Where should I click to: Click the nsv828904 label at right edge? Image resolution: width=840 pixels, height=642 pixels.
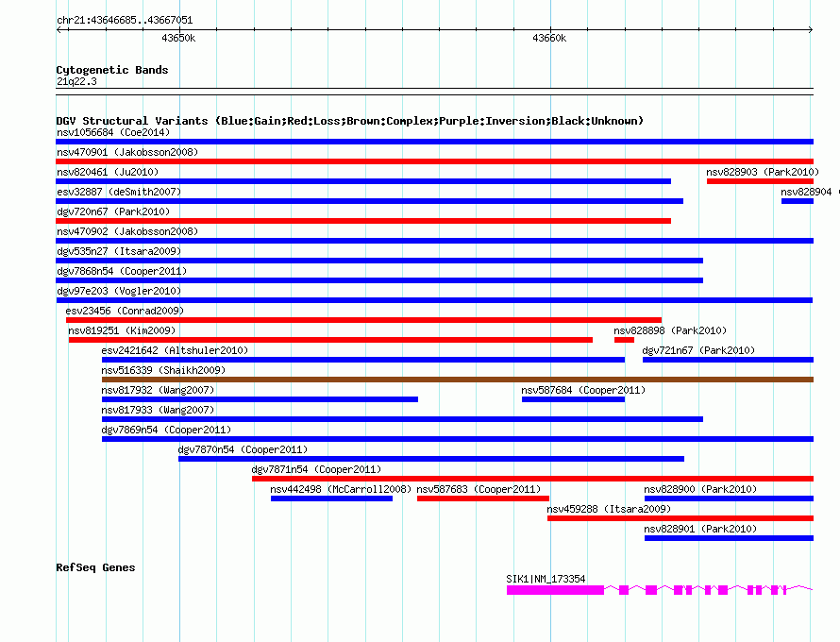pyautogui.click(x=806, y=192)
